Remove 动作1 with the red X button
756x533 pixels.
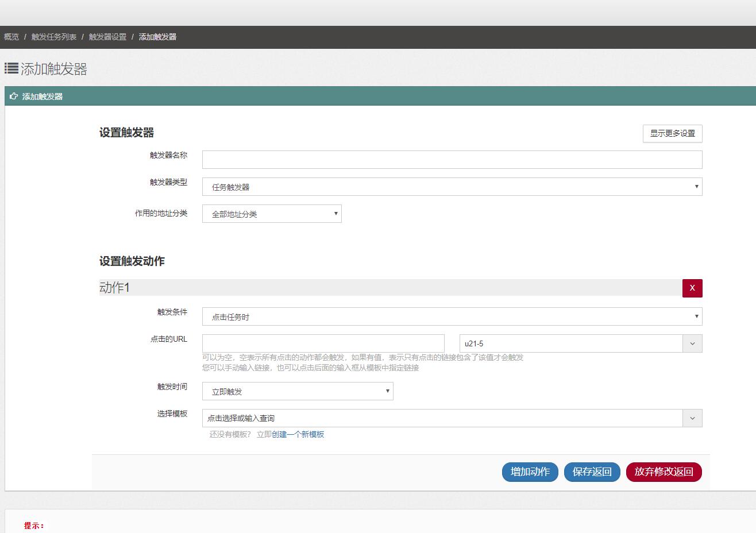[x=692, y=288]
